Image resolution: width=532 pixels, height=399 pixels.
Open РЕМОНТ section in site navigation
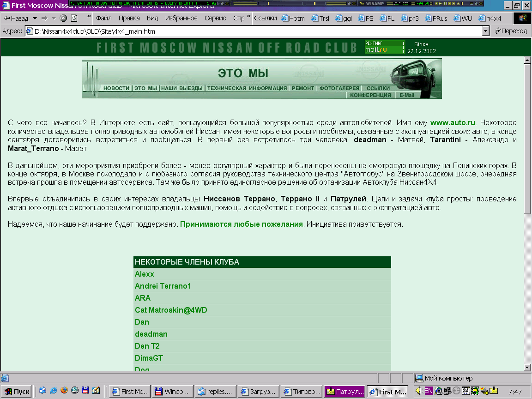(x=303, y=88)
